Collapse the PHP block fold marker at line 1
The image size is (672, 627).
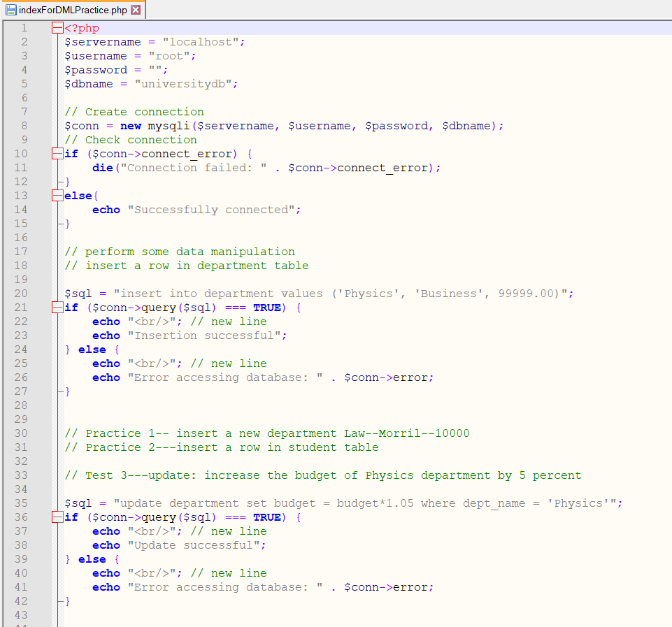click(56, 27)
